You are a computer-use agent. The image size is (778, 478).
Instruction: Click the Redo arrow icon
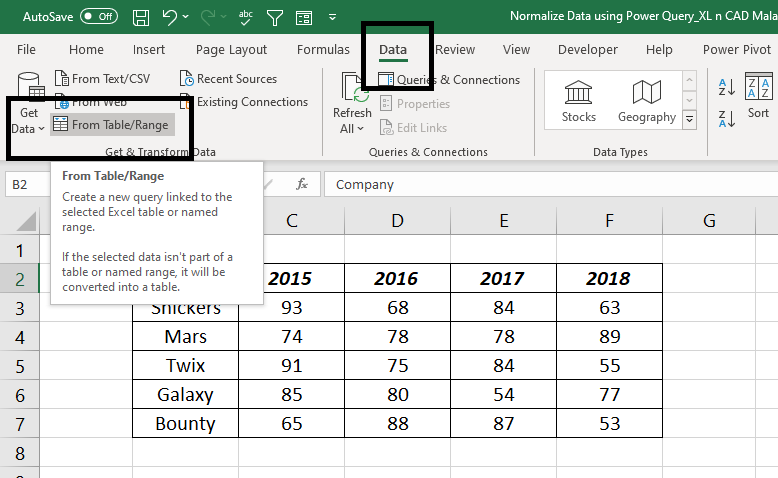point(208,17)
